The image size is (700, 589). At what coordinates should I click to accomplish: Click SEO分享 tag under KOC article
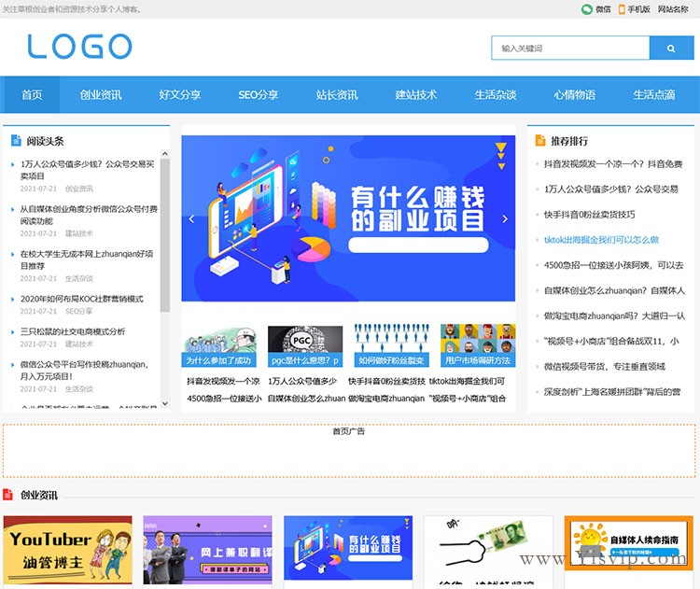coord(78,311)
